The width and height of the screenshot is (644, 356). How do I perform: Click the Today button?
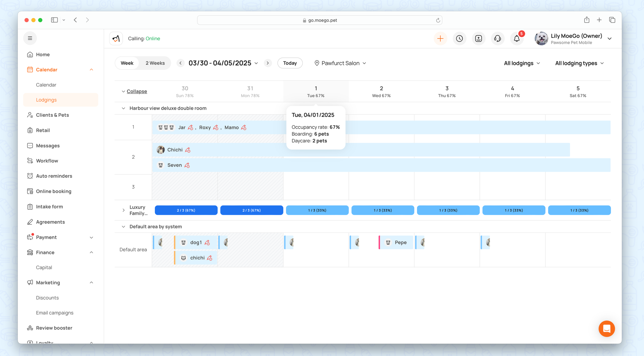click(x=290, y=63)
